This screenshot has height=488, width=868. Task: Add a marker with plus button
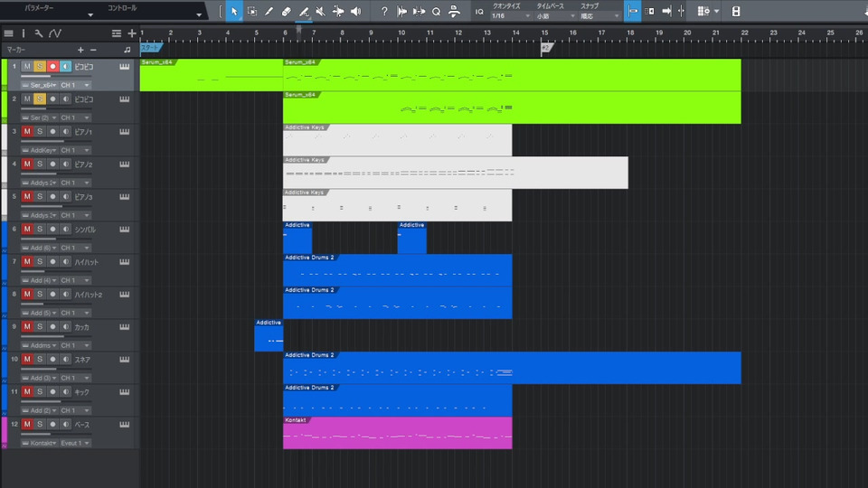(x=80, y=50)
